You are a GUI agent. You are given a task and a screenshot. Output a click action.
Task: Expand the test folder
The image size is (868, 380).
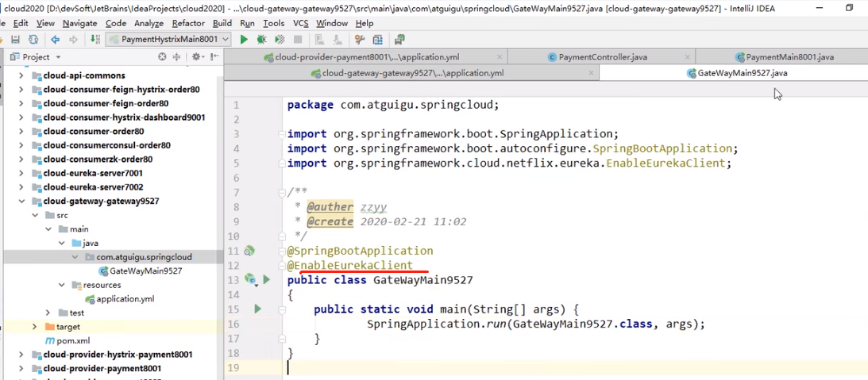(48, 313)
